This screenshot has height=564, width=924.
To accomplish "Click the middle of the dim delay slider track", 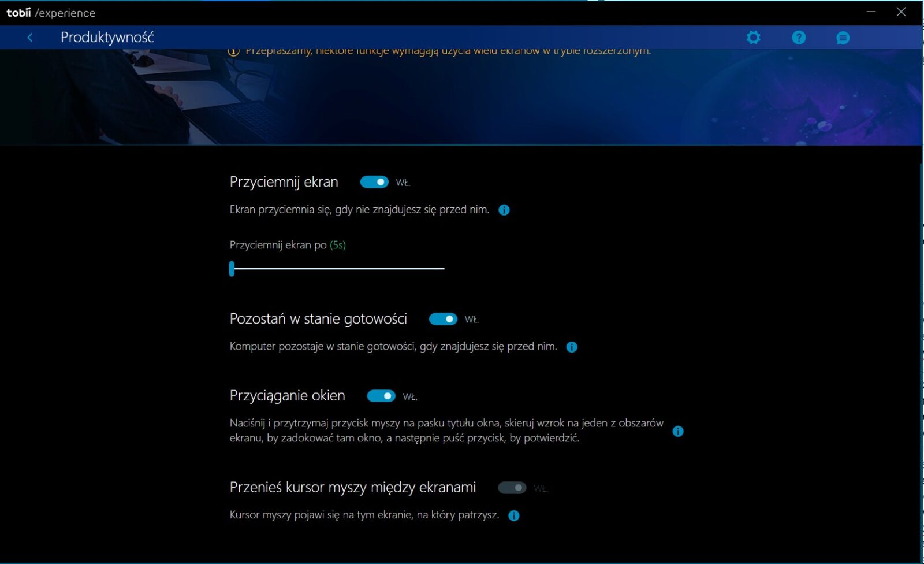I will pyautogui.click(x=338, y=269).
